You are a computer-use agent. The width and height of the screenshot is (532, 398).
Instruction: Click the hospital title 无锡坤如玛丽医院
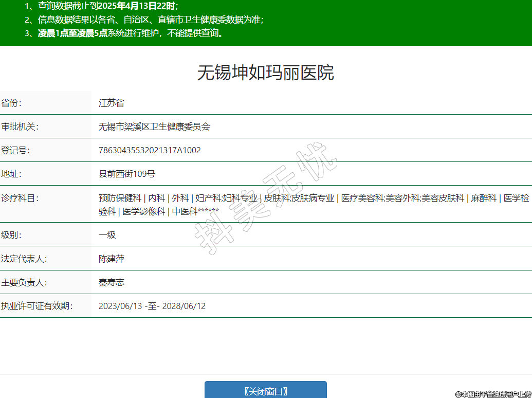tap(265, 73)
